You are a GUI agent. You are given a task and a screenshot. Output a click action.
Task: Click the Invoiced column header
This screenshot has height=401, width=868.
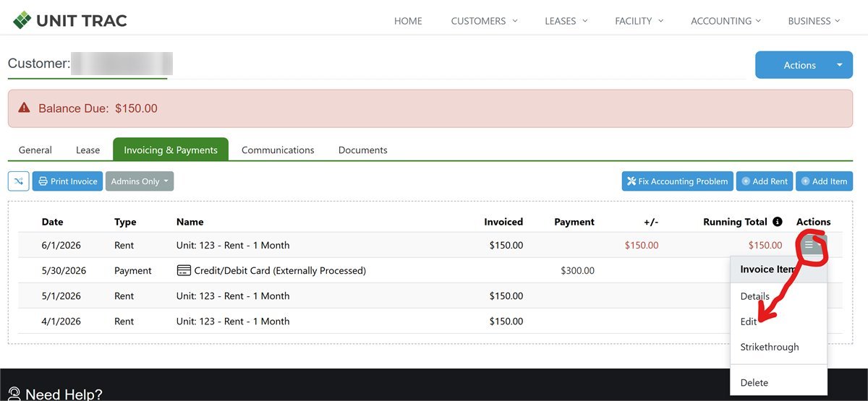tap(503, 222)
